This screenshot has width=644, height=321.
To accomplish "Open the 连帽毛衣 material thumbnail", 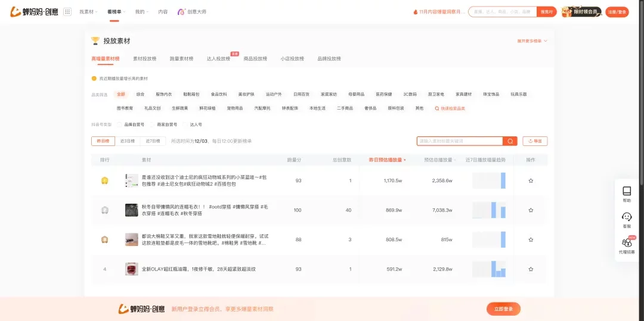I will (131, 210).
